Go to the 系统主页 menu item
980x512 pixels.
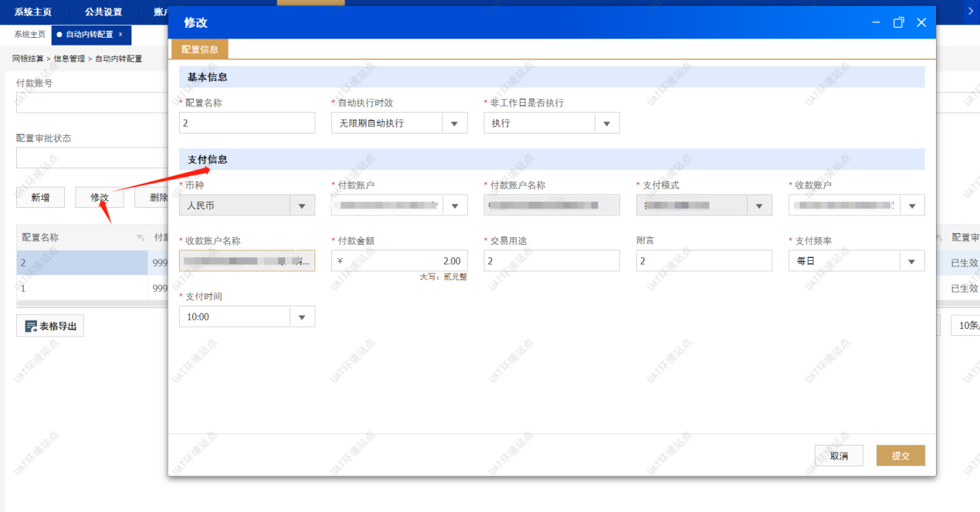[32, 12]
